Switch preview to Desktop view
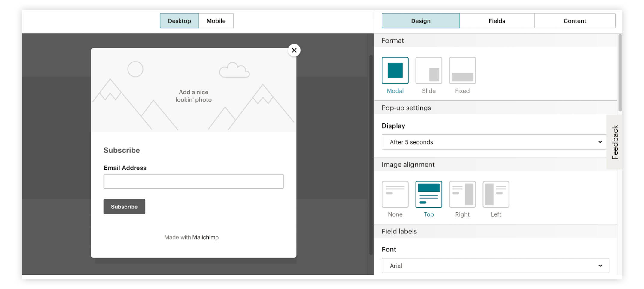This screenshot has width=644, height=289. (179, 21)
